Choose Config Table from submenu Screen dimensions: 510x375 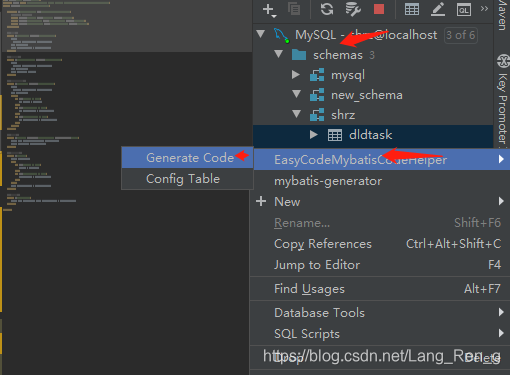(x=187, y=179)
